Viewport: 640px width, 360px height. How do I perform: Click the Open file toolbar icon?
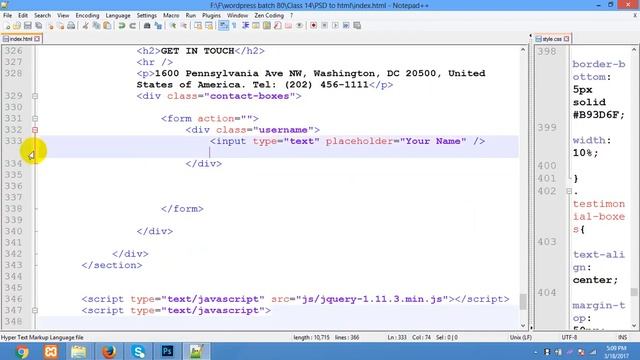pos(18,26)
